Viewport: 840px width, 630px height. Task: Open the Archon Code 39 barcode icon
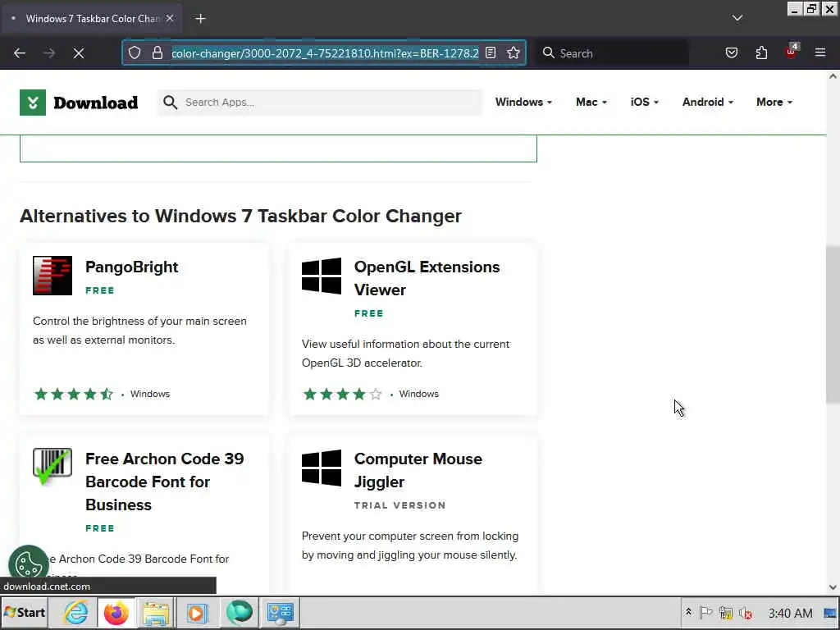point(52,467)
